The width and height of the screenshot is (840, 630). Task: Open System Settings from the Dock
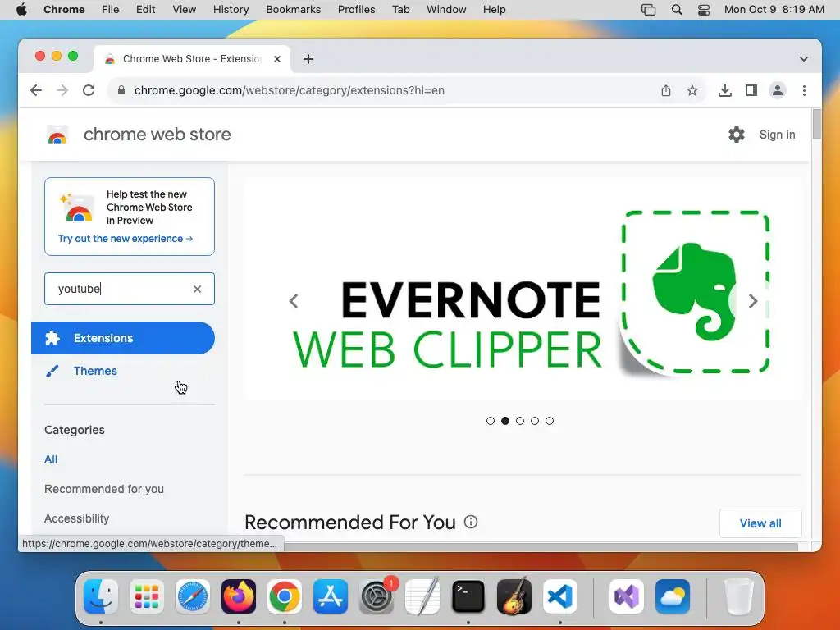(x=376, y=596)
